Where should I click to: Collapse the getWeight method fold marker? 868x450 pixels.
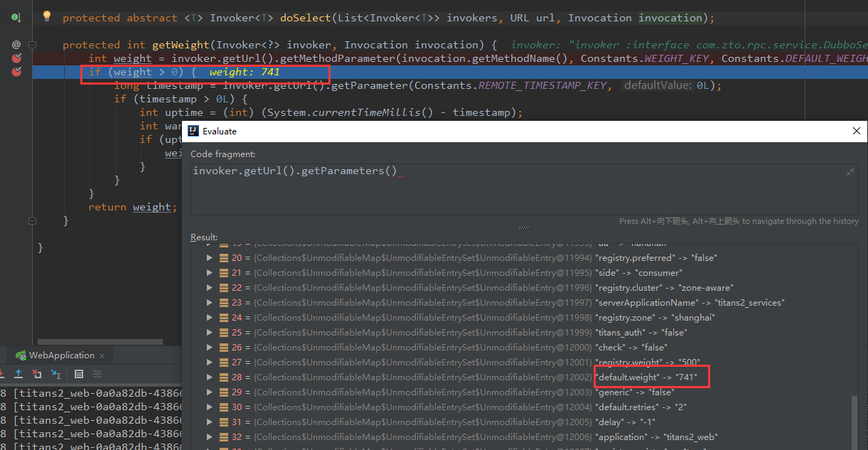click(x=33, y=45)
